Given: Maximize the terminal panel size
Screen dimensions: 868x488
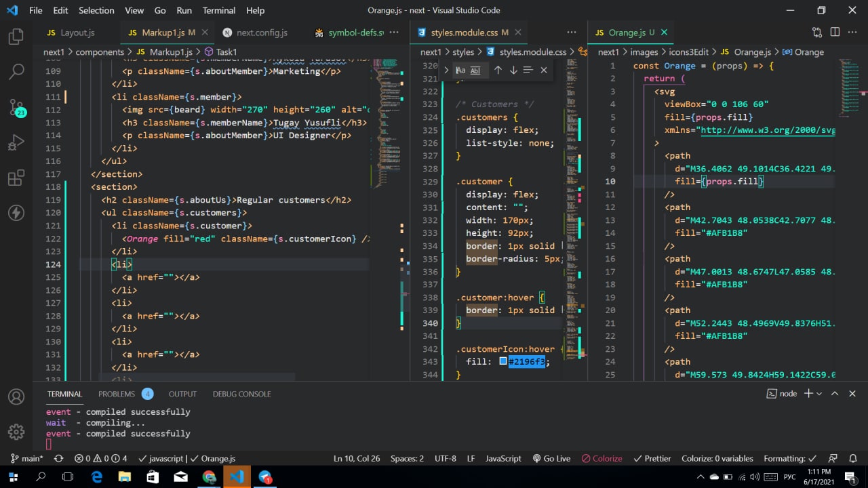Looking at the screenshot, I should coord(835,393).
